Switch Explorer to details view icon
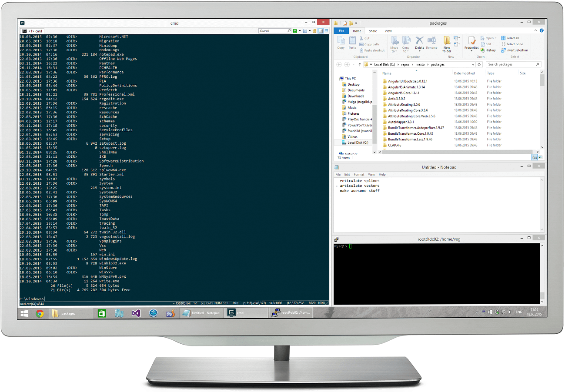The height and width of the screenshot is (392, 565). [535, 157]
